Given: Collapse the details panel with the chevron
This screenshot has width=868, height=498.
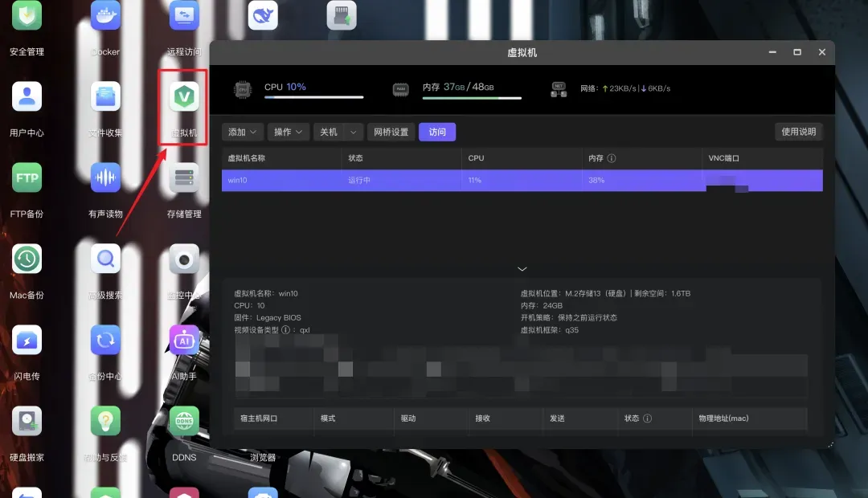Looking at the screenshot, I should point(522,269).
